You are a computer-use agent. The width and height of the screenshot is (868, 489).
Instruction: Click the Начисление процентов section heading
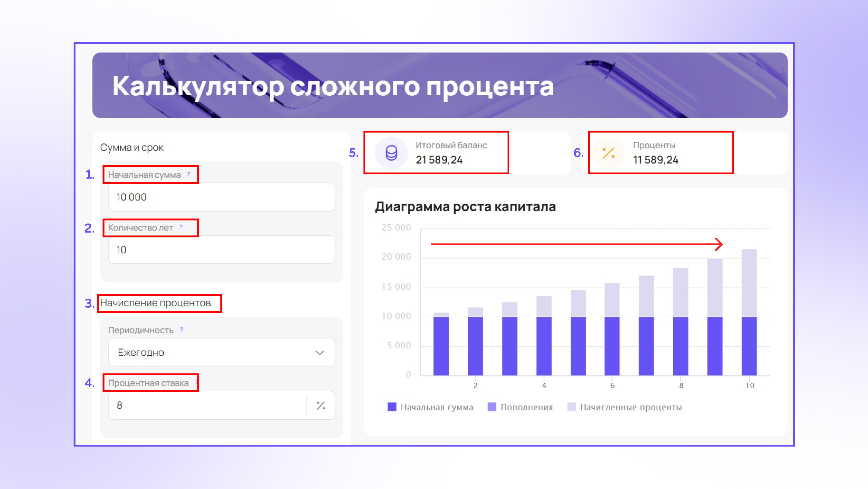155,303
